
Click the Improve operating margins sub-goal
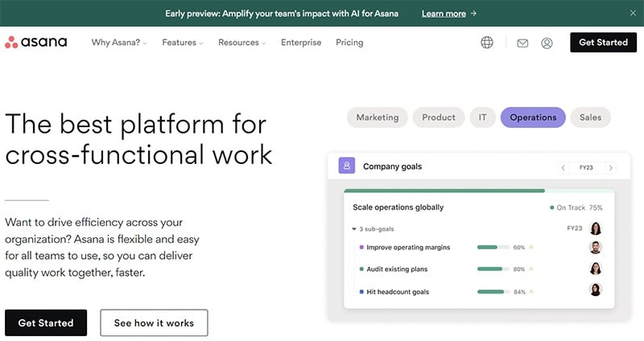(x=408, y=247)
